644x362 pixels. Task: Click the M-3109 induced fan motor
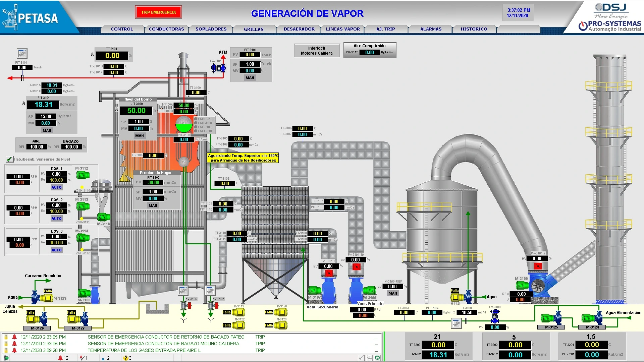pos(522,286)
